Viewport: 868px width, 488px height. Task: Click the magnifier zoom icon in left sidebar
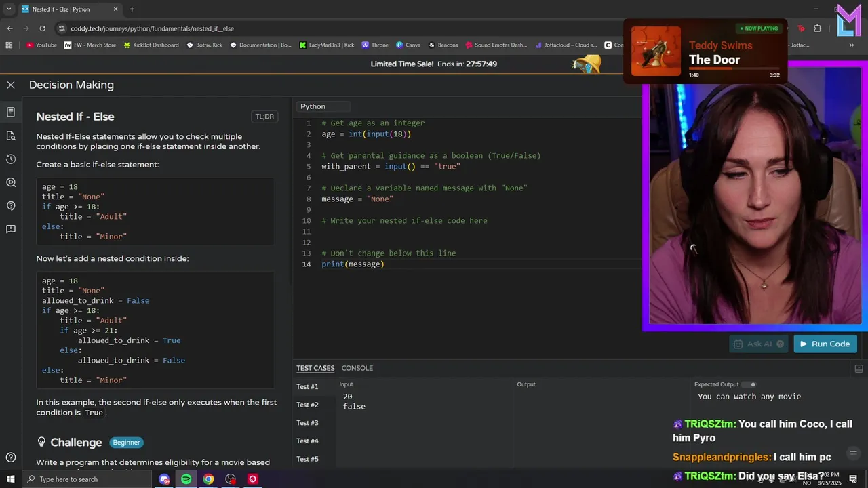coord(11,182)
